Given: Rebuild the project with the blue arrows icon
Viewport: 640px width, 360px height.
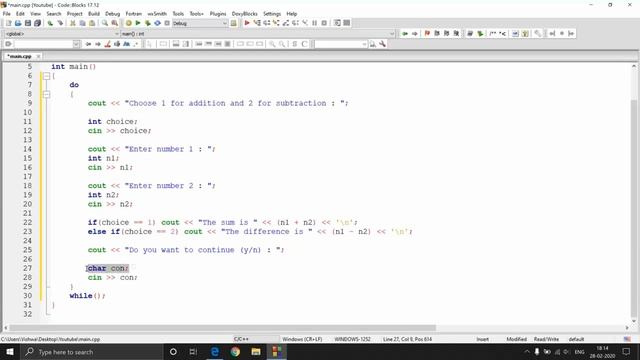Looking at the screenshot, I should pyautogui.click(x=157, y=23).
